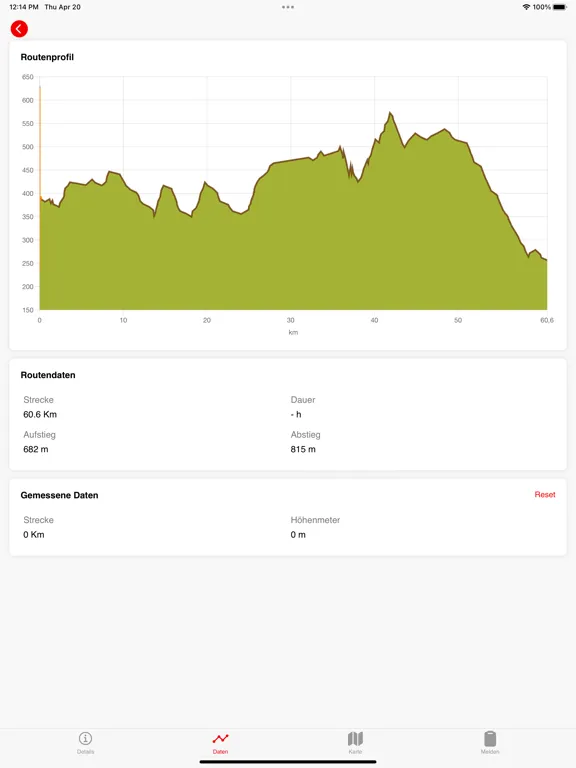Tap the elevation chart peak near 42 km
The image size is (576, 768).
(390, 113)
